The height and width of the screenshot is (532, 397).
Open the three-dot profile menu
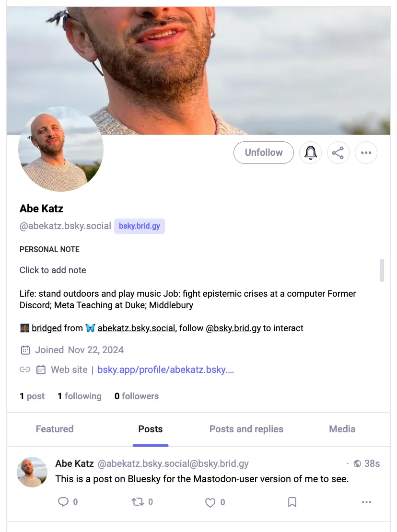[366, 153]
